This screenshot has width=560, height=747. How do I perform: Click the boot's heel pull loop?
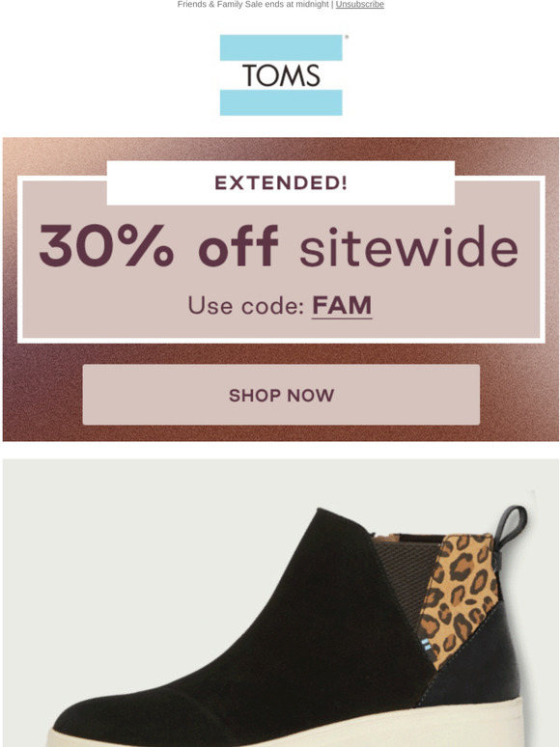coord(510,529)
